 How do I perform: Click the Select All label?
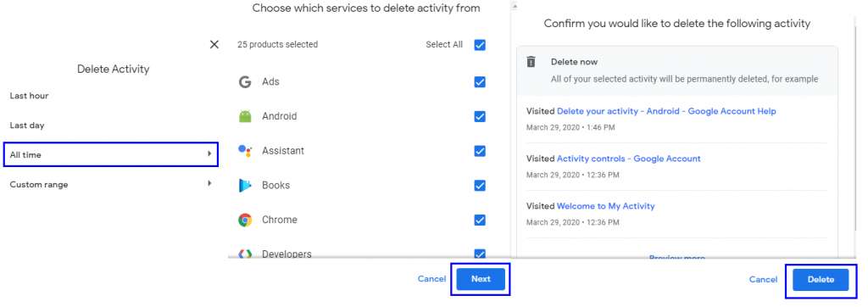pos(444,45)
